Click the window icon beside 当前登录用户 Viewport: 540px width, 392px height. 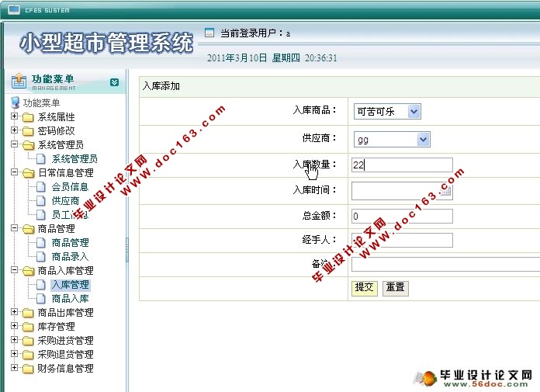209,33
